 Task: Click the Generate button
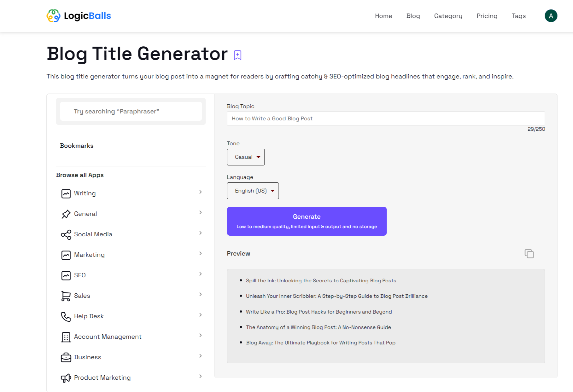pos(307,221)
